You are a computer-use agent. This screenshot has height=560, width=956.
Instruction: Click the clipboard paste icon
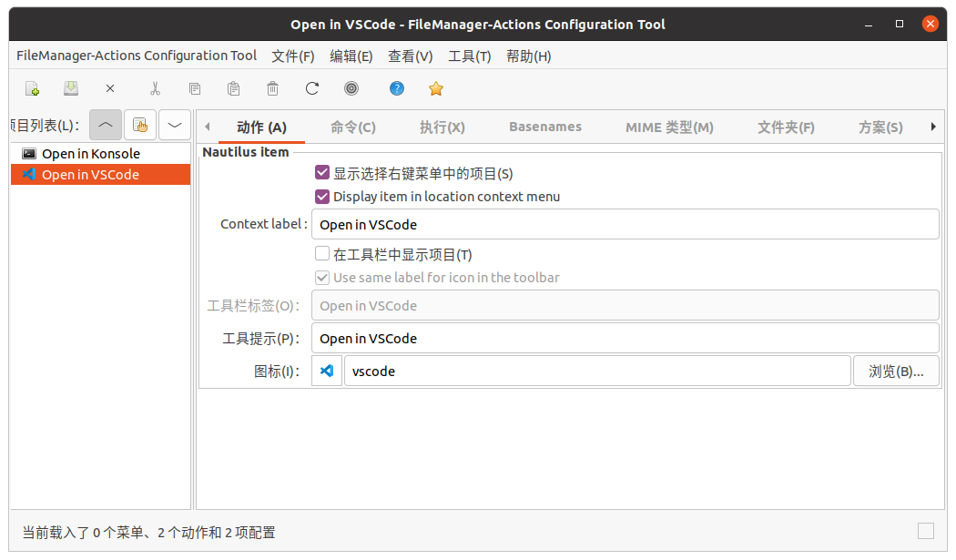233,88
